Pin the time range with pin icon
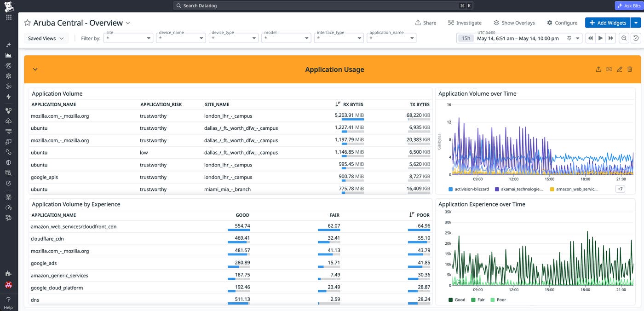644x311 pixels. (569, 38)
